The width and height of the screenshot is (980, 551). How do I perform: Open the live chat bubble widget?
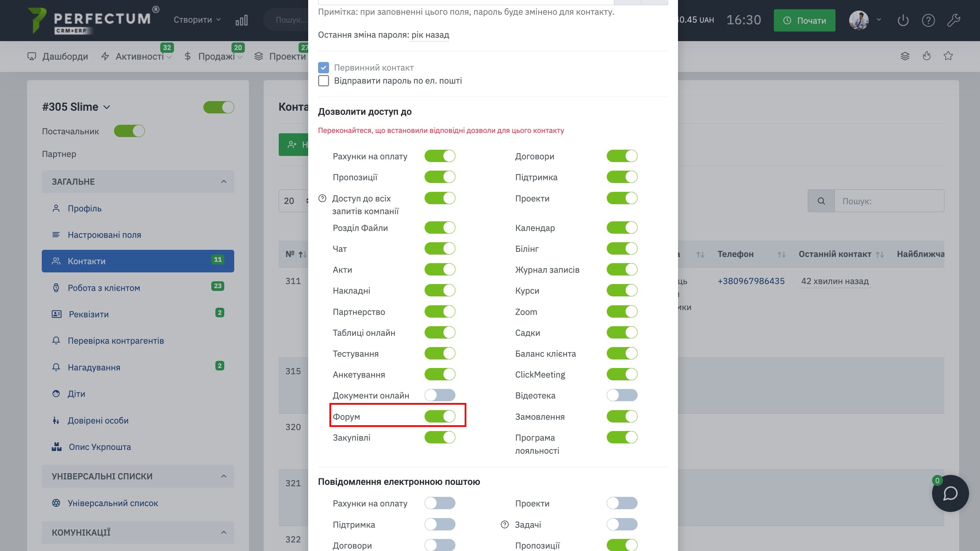[950, 493]
